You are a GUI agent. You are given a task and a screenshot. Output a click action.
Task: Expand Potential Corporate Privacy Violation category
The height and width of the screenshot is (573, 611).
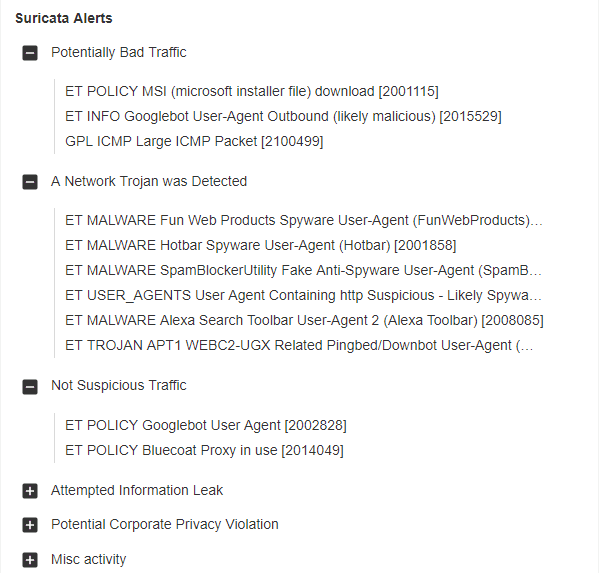pos(30,525)
